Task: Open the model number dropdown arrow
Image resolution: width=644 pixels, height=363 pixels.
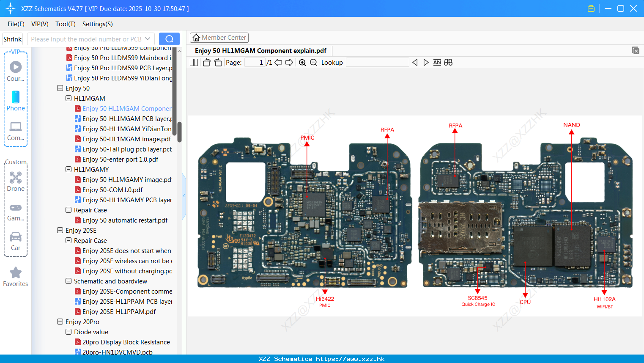Action: click(148, 39)
